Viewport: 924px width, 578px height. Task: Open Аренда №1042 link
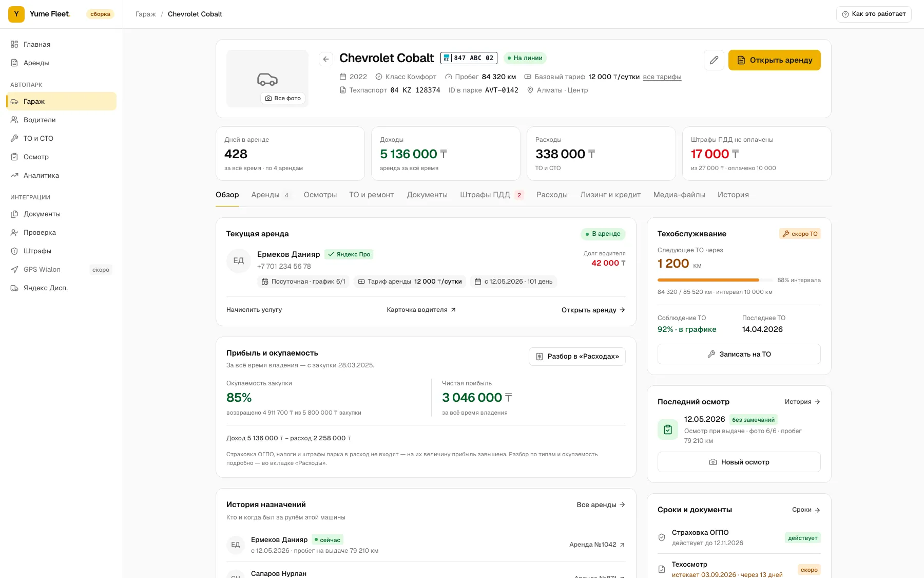tap(597, 545)
